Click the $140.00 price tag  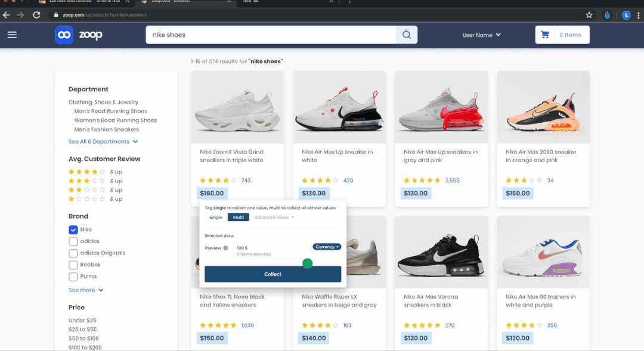(314, 338)
